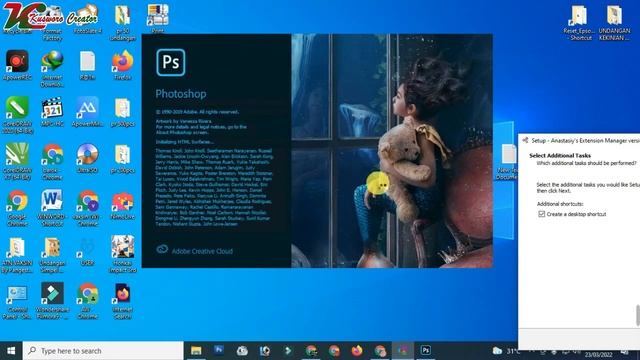Viewport: 640px width, 360px height.
Task: Click the Select Additional Tasks heading in Setup
Action: pyautogui.click(x=560, y=156)
